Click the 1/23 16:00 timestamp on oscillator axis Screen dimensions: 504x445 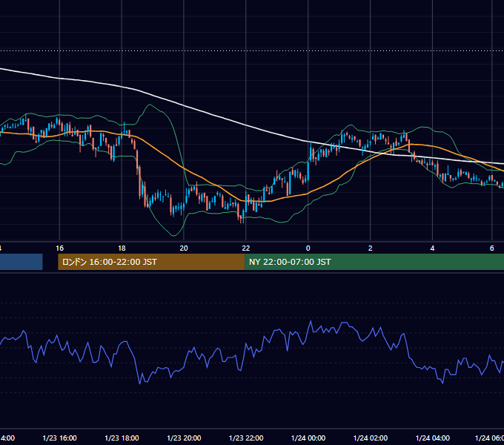tap(60, 438)
